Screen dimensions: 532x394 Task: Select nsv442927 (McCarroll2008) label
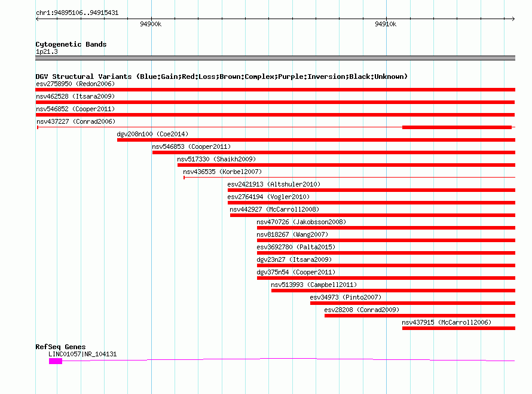pos(274,209)
